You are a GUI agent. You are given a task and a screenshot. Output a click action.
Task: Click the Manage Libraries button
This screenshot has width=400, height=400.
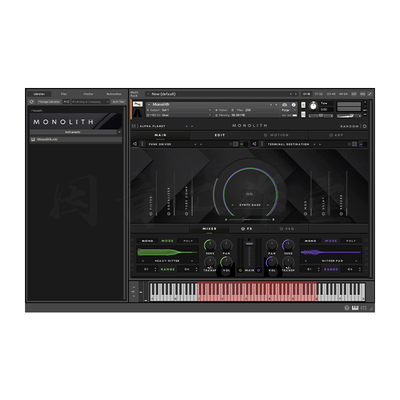(49, 102)
